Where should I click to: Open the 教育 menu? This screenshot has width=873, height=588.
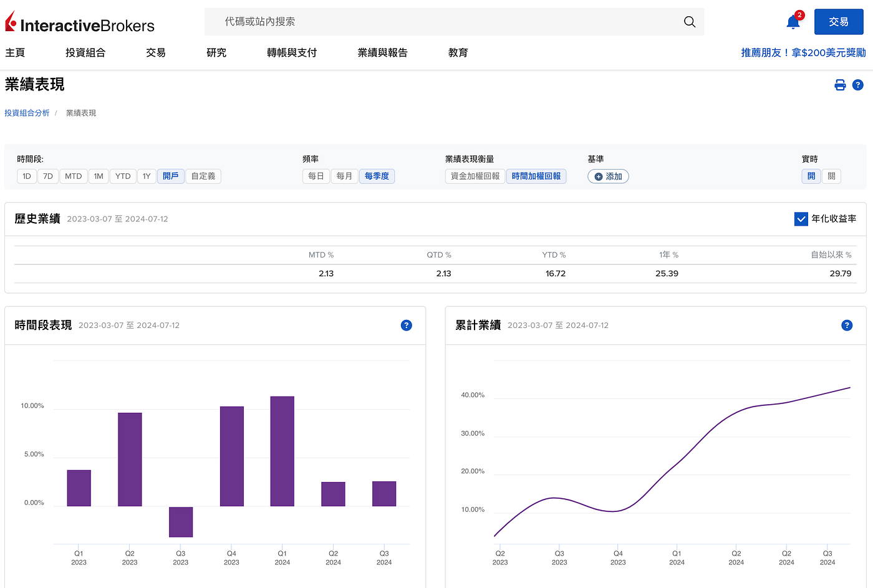[x=458, y=53]
